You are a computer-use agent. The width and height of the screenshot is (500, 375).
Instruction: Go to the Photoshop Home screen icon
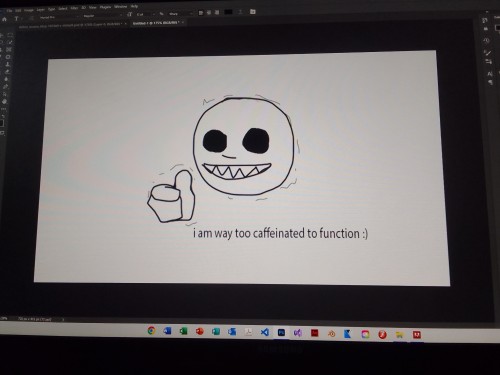pyautogui.click(x=4, y=19)
